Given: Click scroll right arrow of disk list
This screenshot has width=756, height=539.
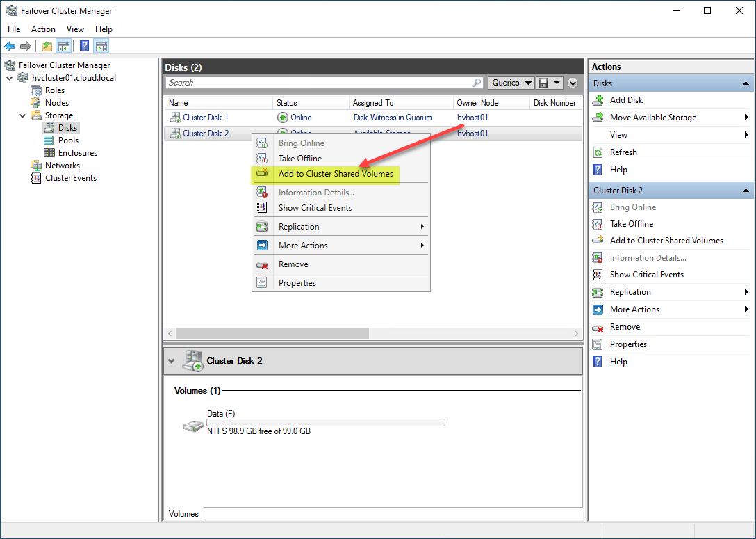Looking at the screenshot, I should [x=576, y=333].
